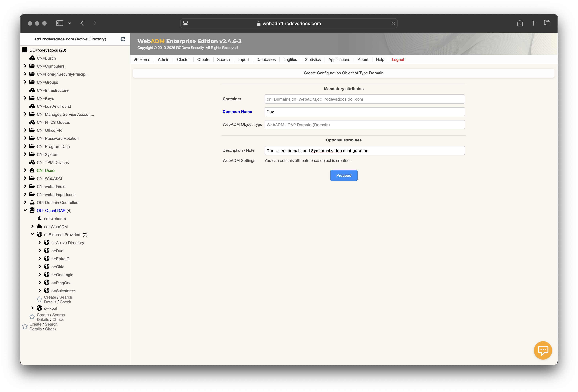Image resolution: width=578 pixels, height=392 pixels.
Task: Click the Description / Note input field
Action: tap(365, 150)
